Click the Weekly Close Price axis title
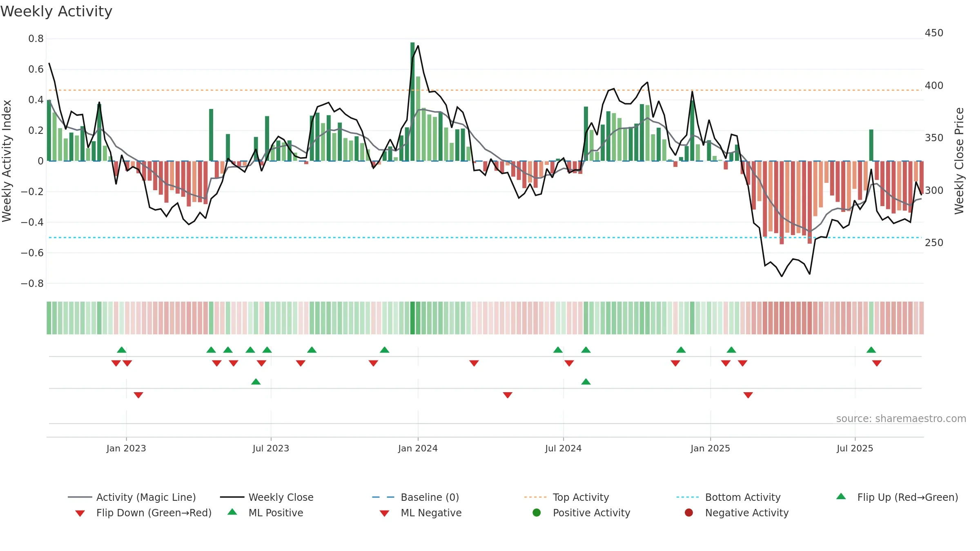980x551 pixels. [959, 161]
